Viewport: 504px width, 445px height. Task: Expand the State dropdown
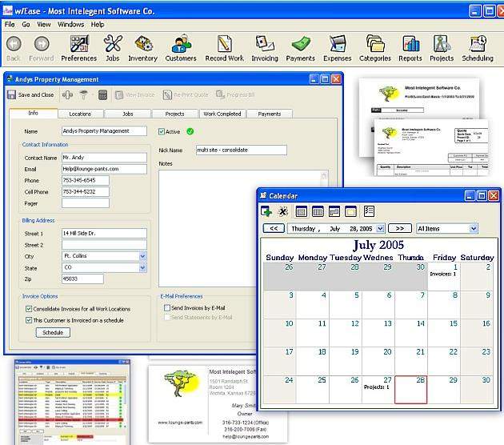tap(142, 267)
